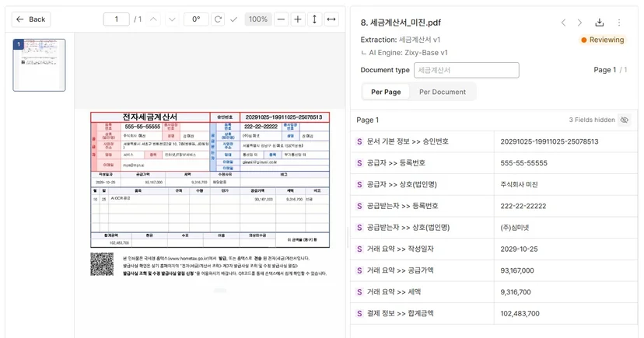
Task: Click value 20291025-19911025-25078513
Action: tap(549, 141)
